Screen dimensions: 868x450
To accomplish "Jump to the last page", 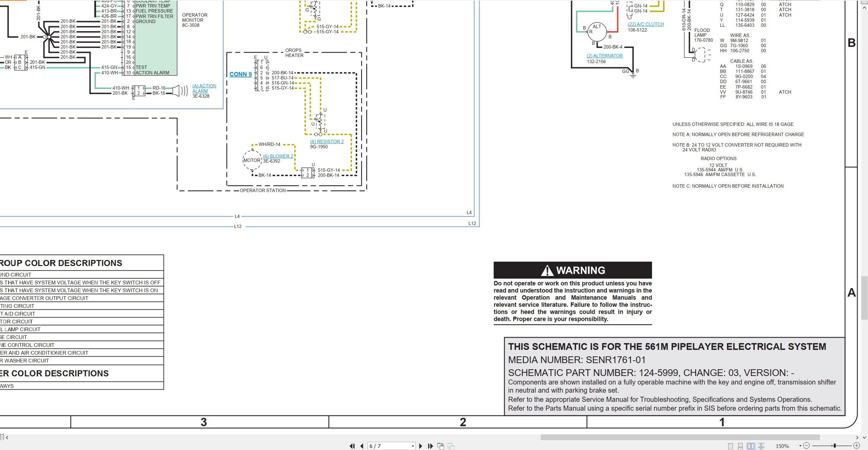I will tap(430, 446).
